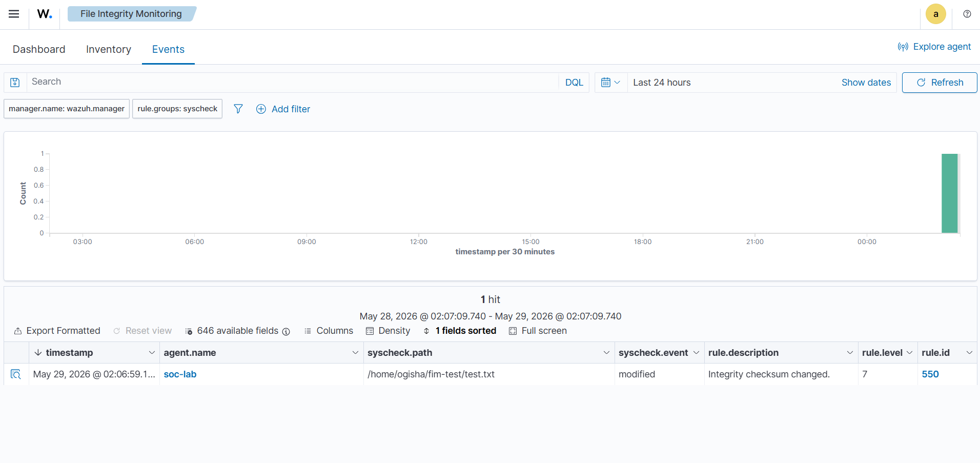Click 'Integrity checksum changed.' cell
This screenshot has height=463, width=980.
[x=781, y=374]
